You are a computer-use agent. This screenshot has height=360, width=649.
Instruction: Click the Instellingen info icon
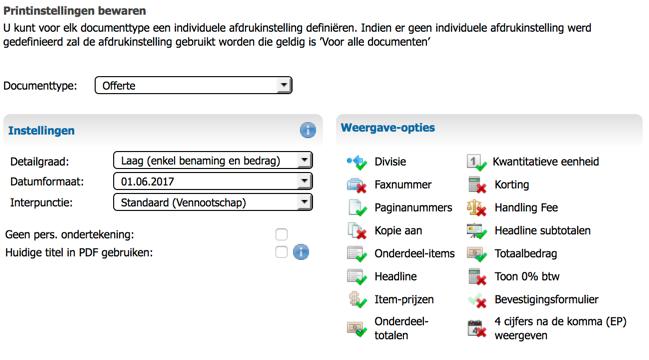(308, 130)
